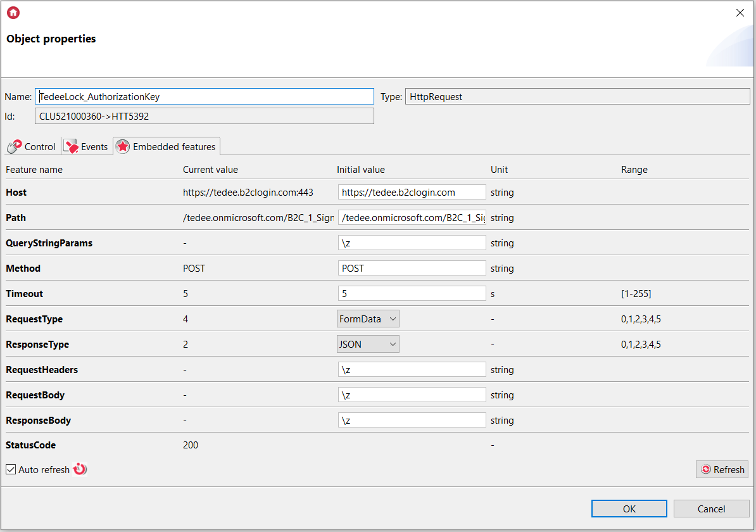
Task: Click the Embedded features star icon
Action: point(123,147)
